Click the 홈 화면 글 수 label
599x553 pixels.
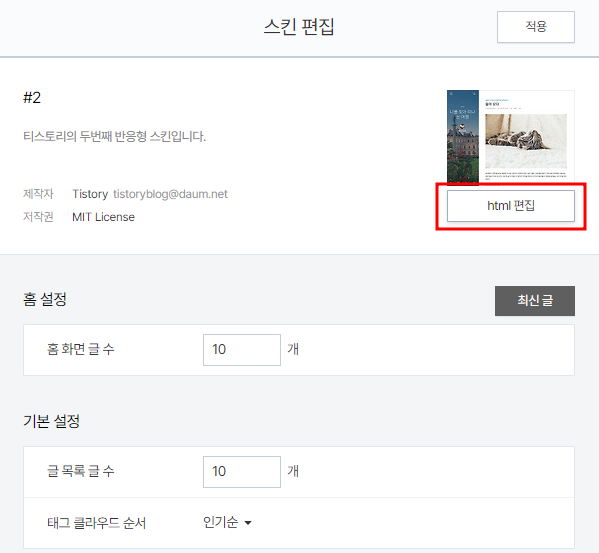click(x=81, y=349)
